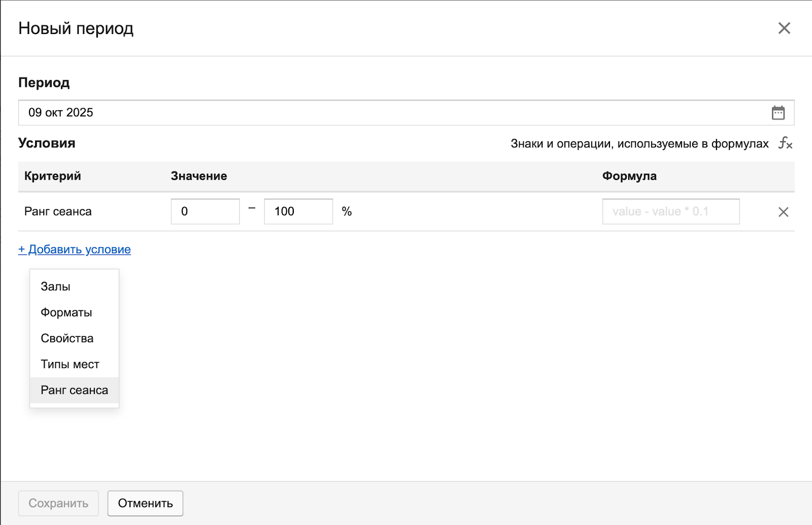
Task: Remove the Ранг сеанса condition row
Action: tap(783, 212)
